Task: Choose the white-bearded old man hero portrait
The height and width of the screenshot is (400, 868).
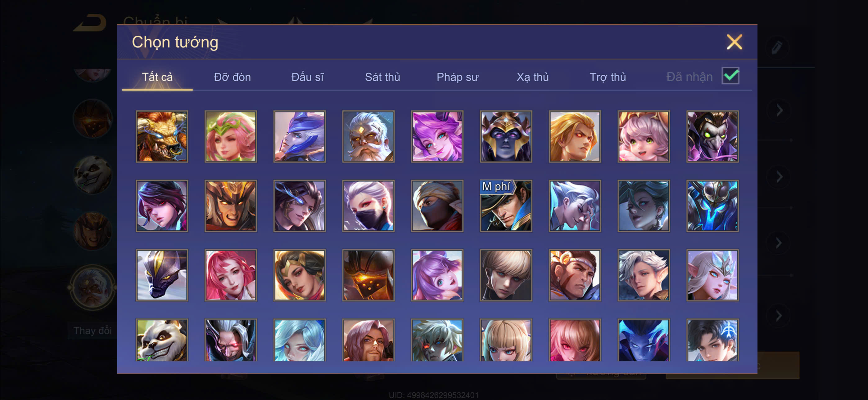Action: [368, 136]
